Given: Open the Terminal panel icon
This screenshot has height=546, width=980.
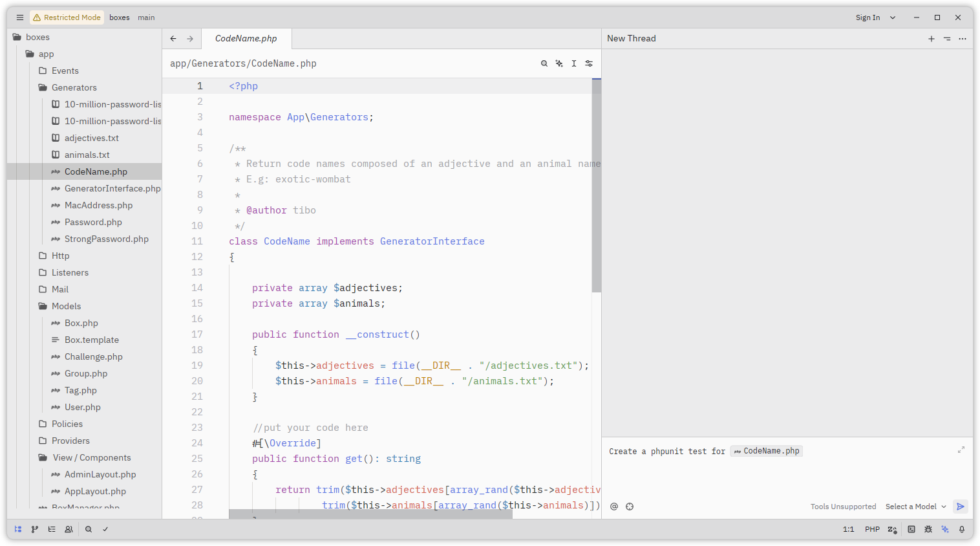Looking at the screenshot, I should click(x=911, y=529).
